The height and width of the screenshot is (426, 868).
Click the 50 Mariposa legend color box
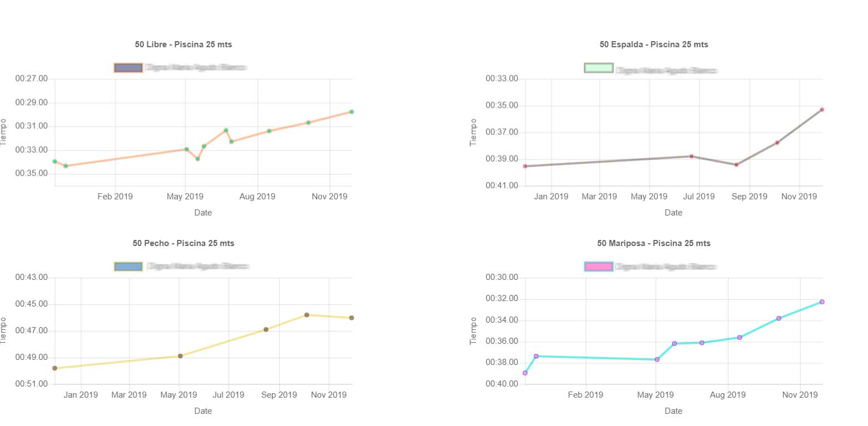click(x=599, y=267)
